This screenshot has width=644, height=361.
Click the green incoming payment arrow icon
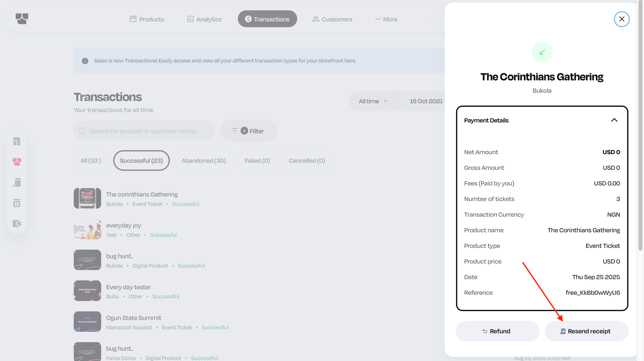pos(542,52)
